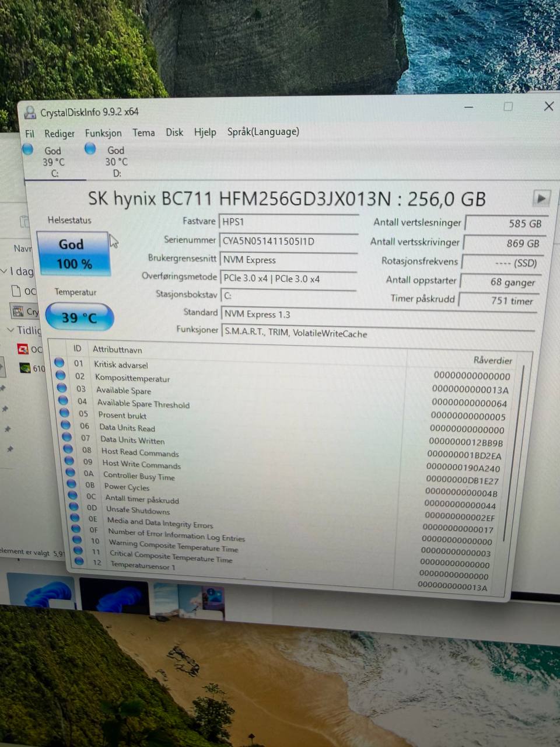Screen dimensions: 560x747
Task: Click the blue health dot above C:
Action: pos(27,149)
